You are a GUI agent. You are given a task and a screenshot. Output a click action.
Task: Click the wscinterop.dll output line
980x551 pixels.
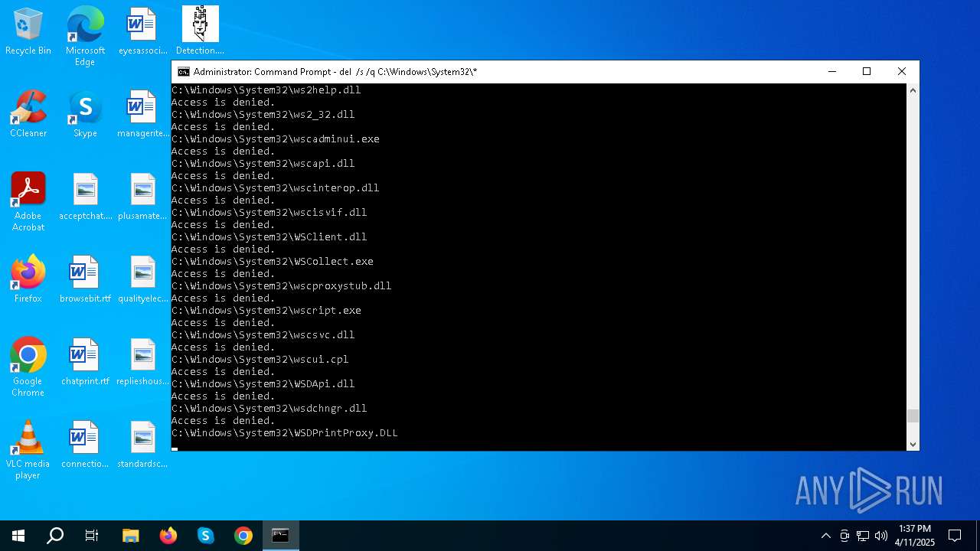pyautogui.click(x=276, y=188)
